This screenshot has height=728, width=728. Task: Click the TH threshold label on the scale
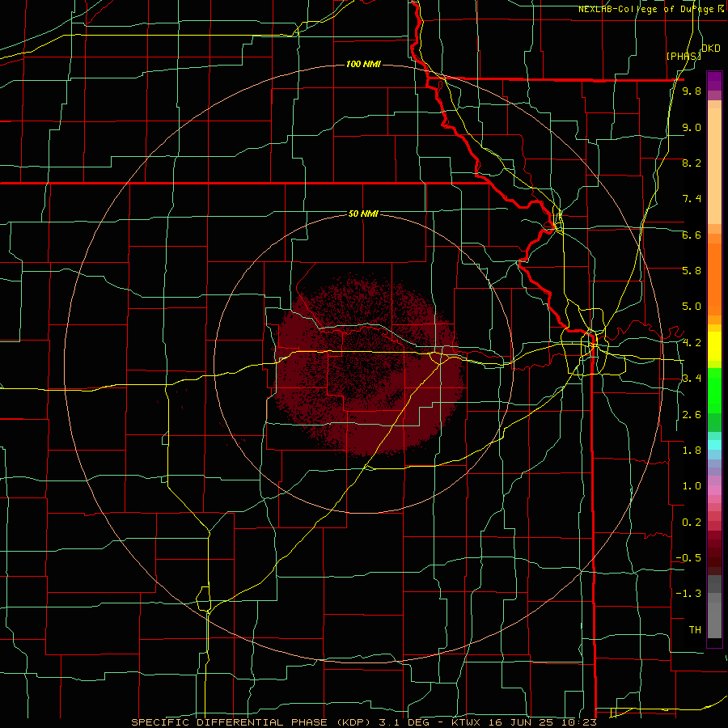pyautogui.click(x=695, y=630)
